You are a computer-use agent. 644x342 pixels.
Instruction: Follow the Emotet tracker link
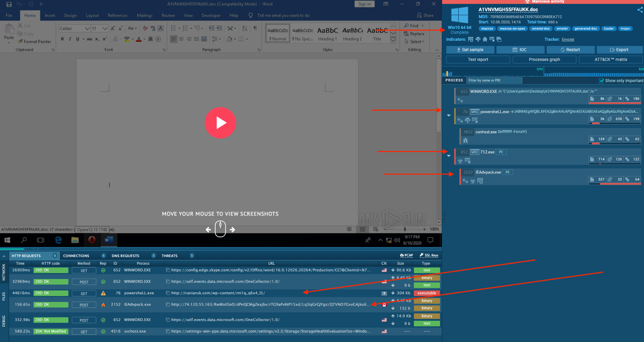click(x=568, y=40)
